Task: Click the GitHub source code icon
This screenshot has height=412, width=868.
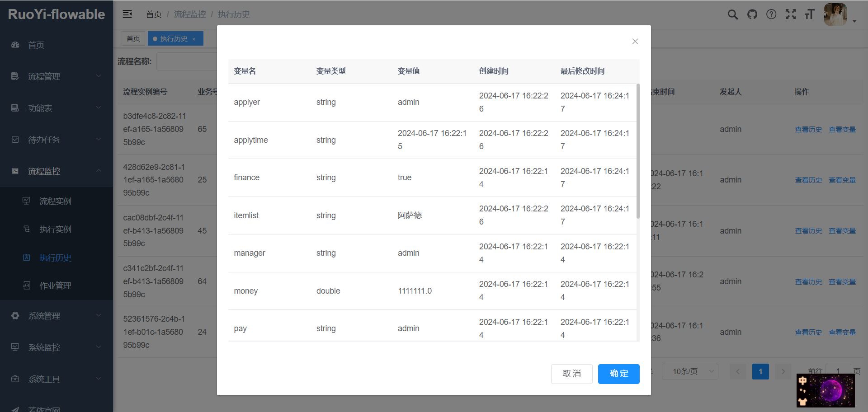Action: (x=752, y=14)
